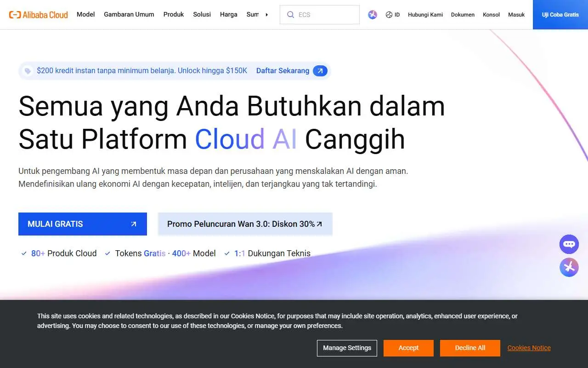Open the Solusi menu
The image size is (588, 368).
point(202,15)
